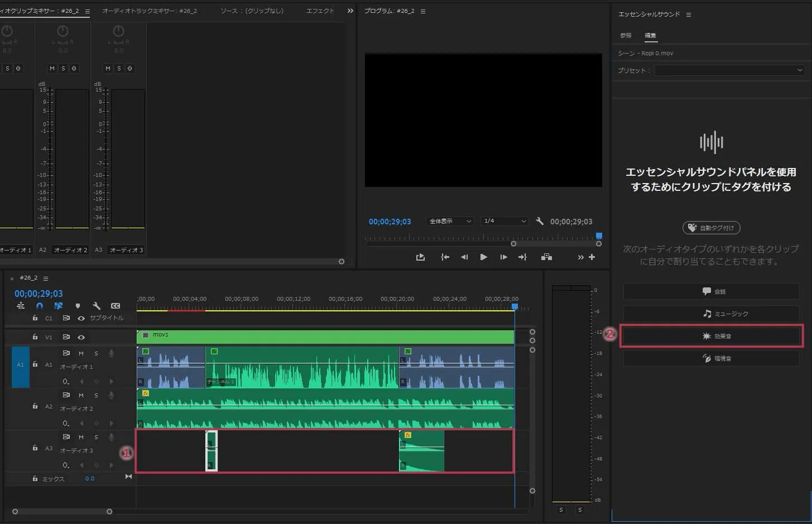The width and height of the screenshot is (812, 524).
Task: Tag the clip as dialogue 会話
Action: tap(711, 291)
